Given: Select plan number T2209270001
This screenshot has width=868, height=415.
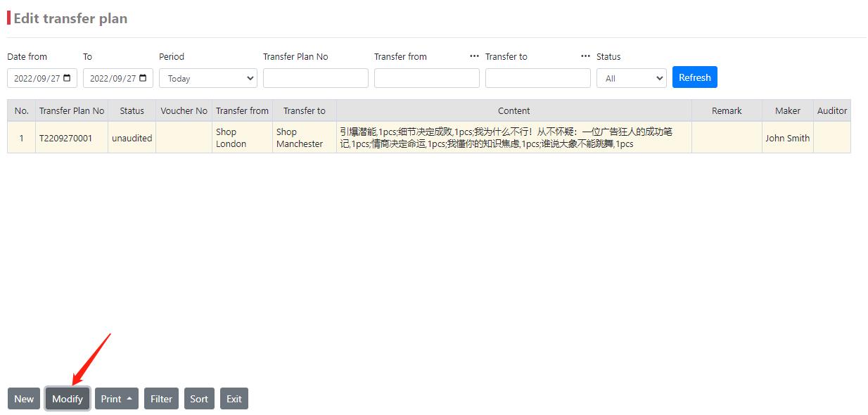Looking at the screenshot, I should click(72, 138).
